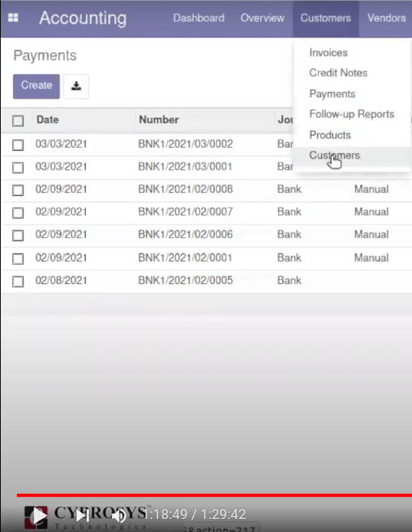Open the Vendors top menu
The width and height of the screenshot is (412, 532).
[386, 18]
